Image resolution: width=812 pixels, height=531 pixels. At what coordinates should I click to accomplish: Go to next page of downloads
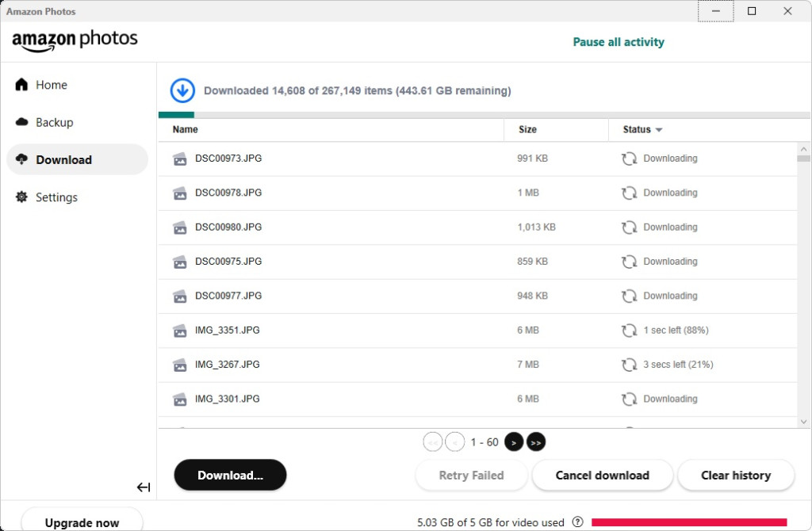[x=514, y=442]
